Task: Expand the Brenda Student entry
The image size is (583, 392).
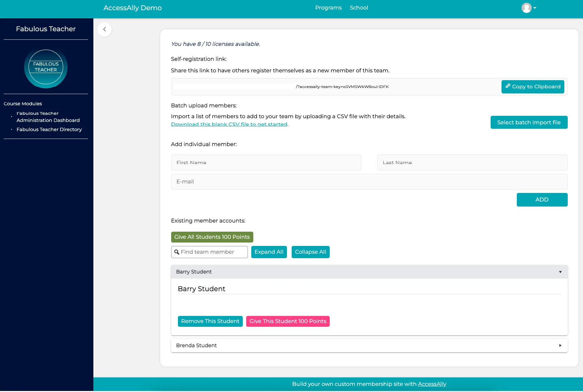Action: (x=560, y=345)
